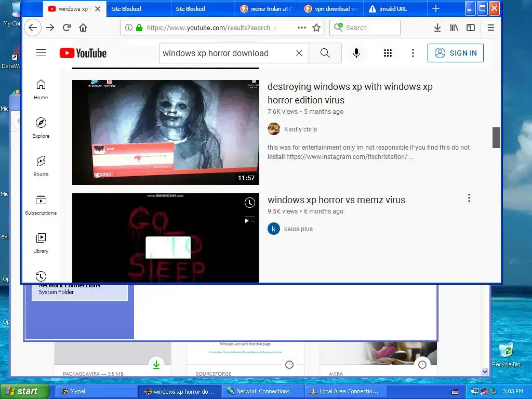Click kaios plus channel avatar

click(273, 229)
